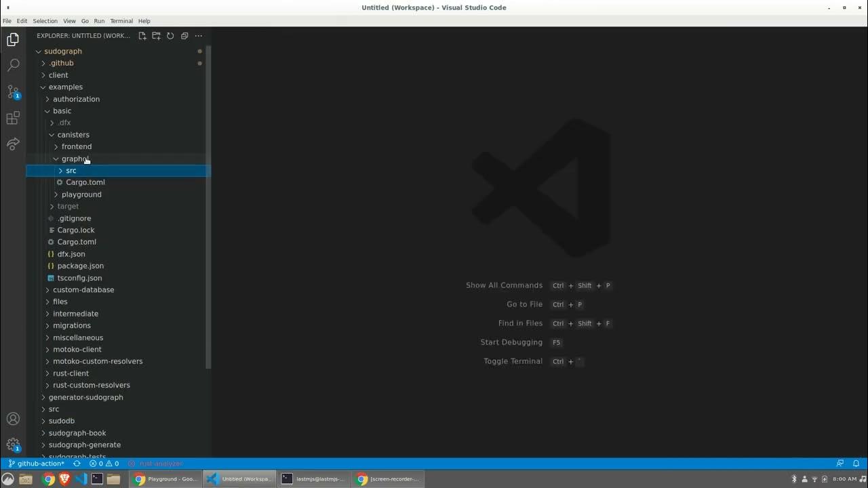Switch to the lastmjs terminal window in taskbar
868x488 pixels.
pyautogui.click(x=314, y=479)
